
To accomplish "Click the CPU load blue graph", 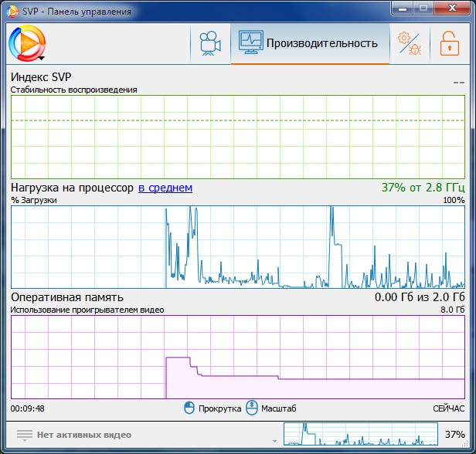I will pos(238,247).
